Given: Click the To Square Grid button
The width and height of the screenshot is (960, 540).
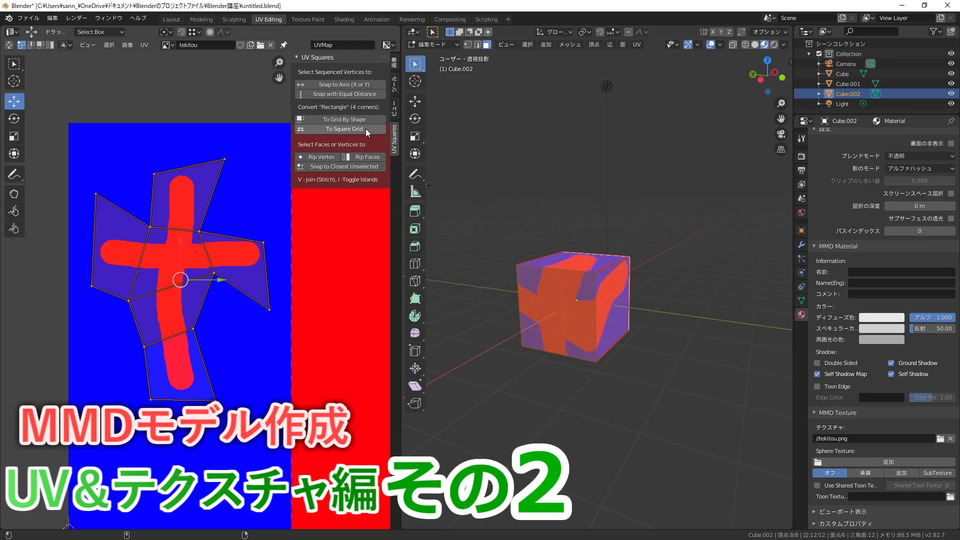Looking at the screenshot, I should point(341,129).
